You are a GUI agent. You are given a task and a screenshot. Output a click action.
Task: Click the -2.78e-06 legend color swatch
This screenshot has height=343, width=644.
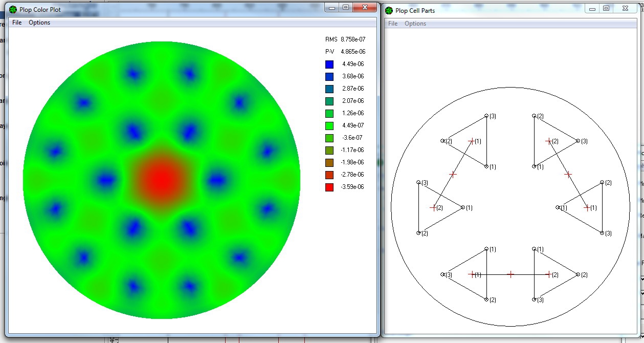pyautogui.click(x=329, y=175)
